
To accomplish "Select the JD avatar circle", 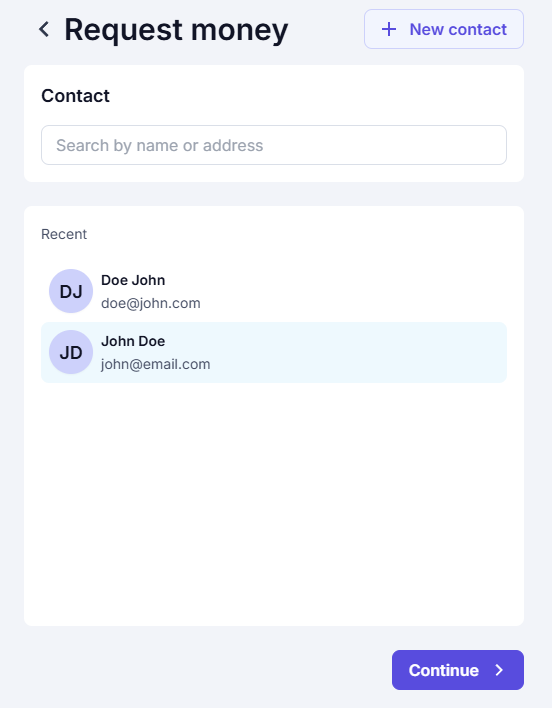I will click(71, 352).
